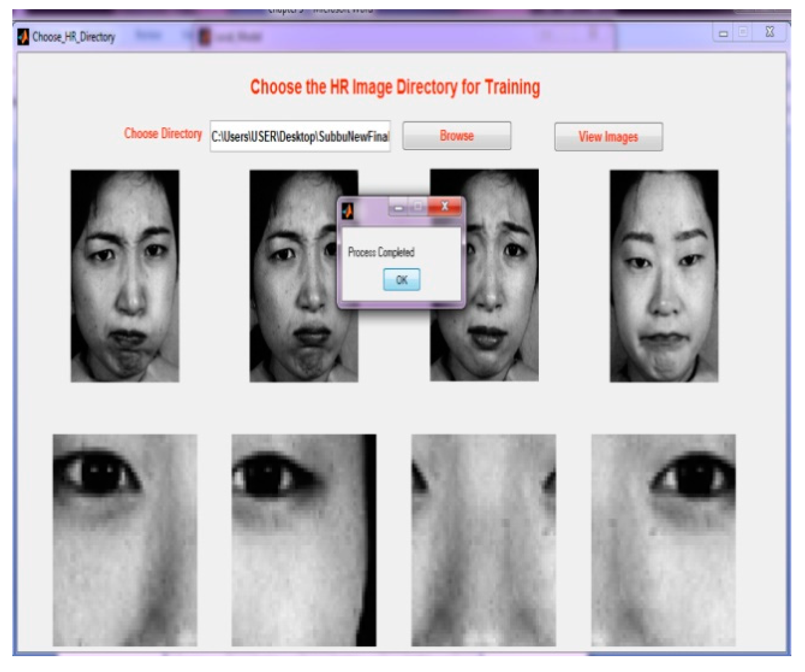This screenshot has width=805, height=672.
Task: Click the Browse button
Action: (x=456, y=136)
